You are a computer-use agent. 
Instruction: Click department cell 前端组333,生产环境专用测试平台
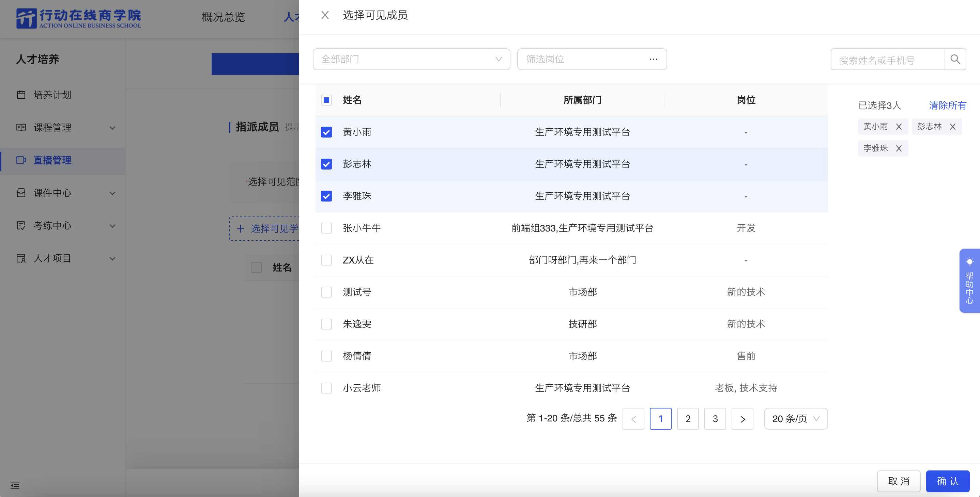(582, 228)
